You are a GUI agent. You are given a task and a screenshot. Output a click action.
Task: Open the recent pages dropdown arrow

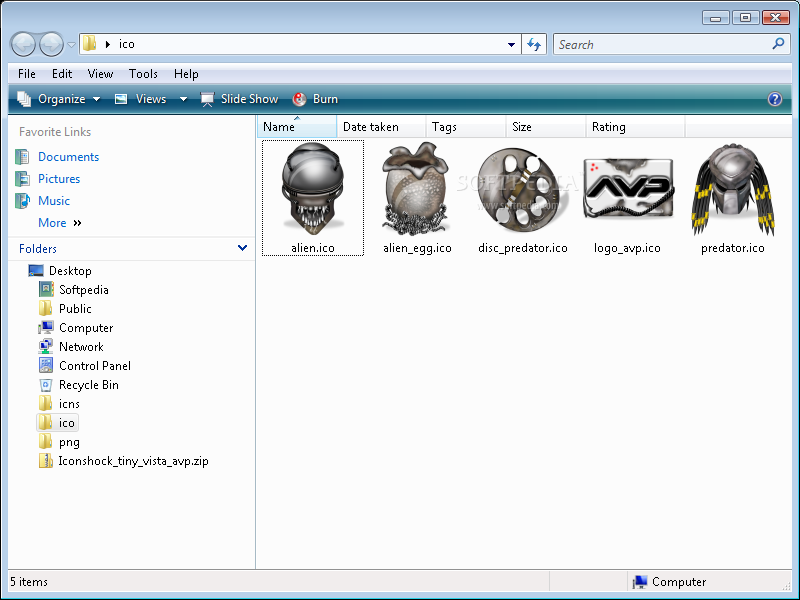click(x=71, y=45)
